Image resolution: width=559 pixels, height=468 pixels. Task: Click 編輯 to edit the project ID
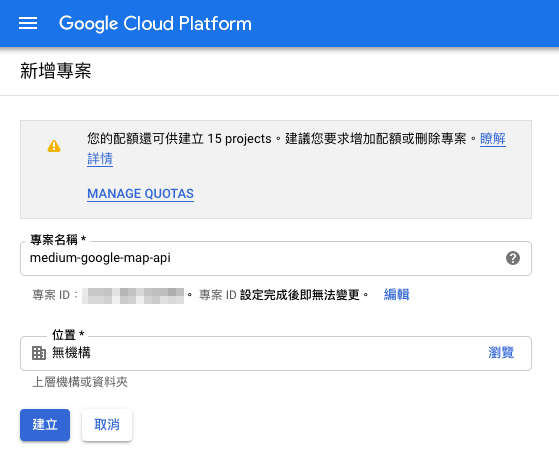click(x=396, y=295)
